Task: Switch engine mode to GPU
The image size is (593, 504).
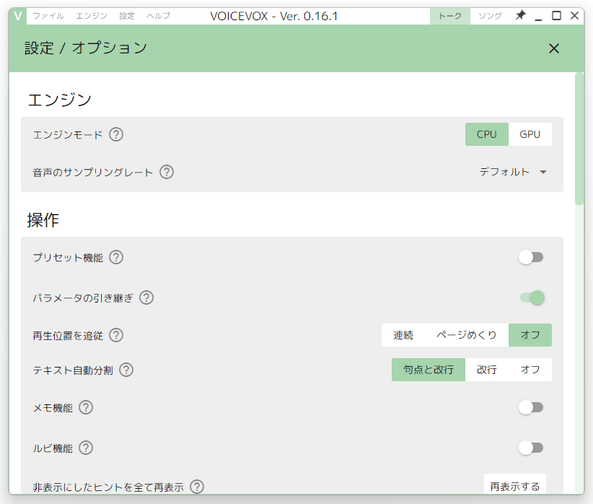Action: (530, 134)
